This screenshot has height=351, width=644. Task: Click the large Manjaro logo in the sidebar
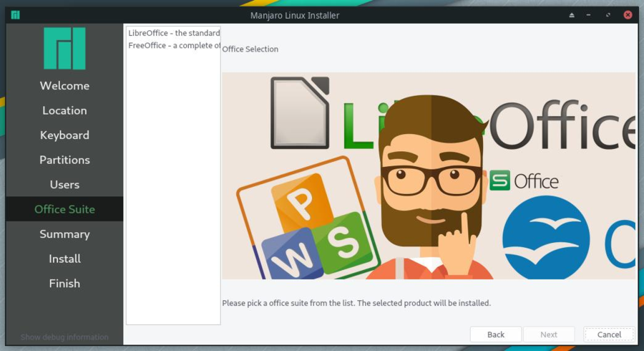tap(64, 49)
